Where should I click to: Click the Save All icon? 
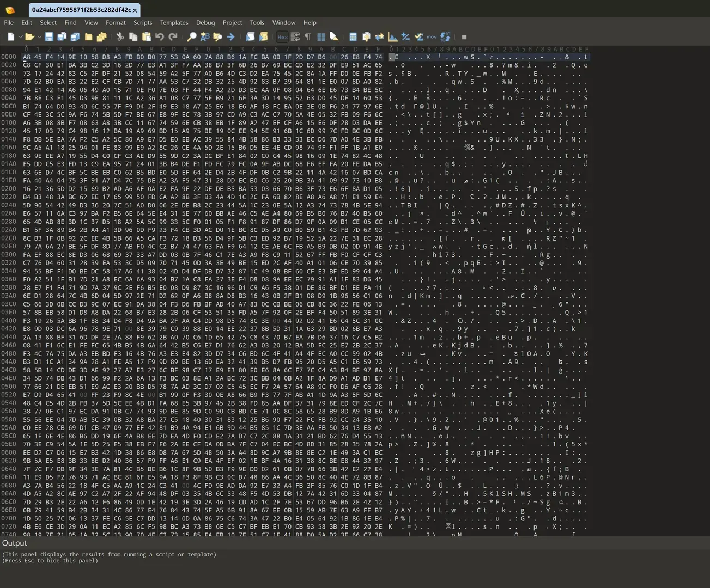point(75,37)
